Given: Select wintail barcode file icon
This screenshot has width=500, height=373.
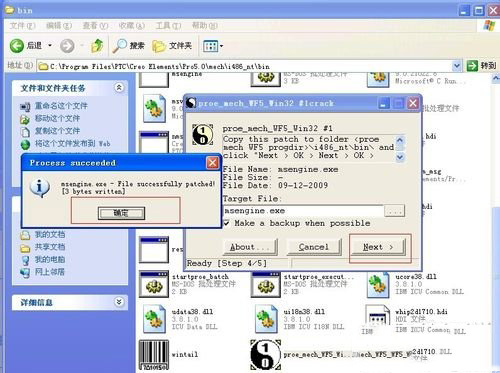Looking at the screenshot, I should pos(154,355).
